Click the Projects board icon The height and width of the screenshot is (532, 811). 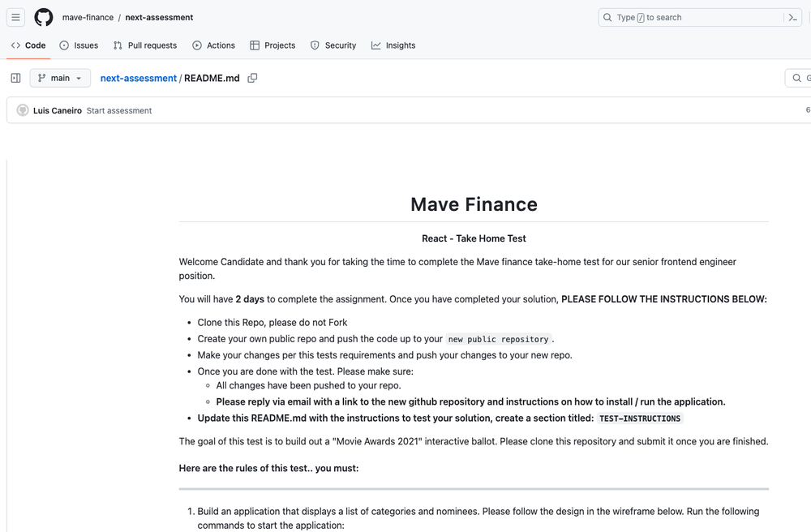254,45
